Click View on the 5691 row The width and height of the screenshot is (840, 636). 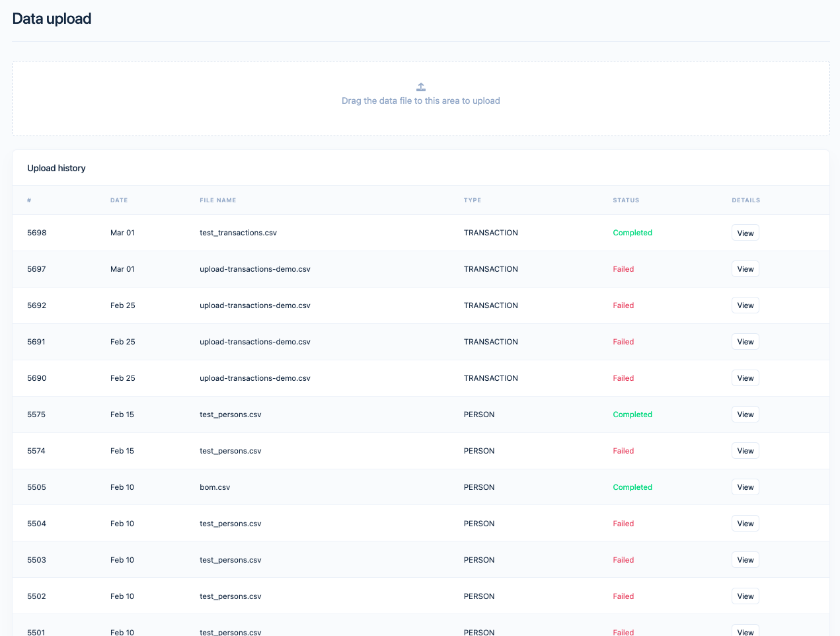click(745, 342)
